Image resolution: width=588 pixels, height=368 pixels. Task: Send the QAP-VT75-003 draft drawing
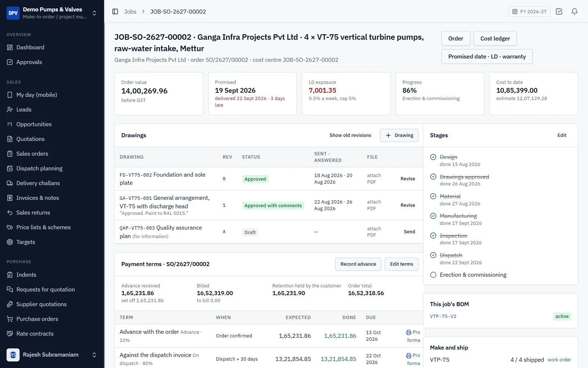click(x=409, y=232)
